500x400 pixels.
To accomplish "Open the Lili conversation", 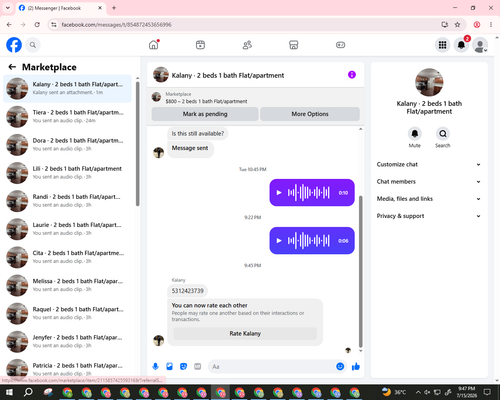I will click(67, 173).
